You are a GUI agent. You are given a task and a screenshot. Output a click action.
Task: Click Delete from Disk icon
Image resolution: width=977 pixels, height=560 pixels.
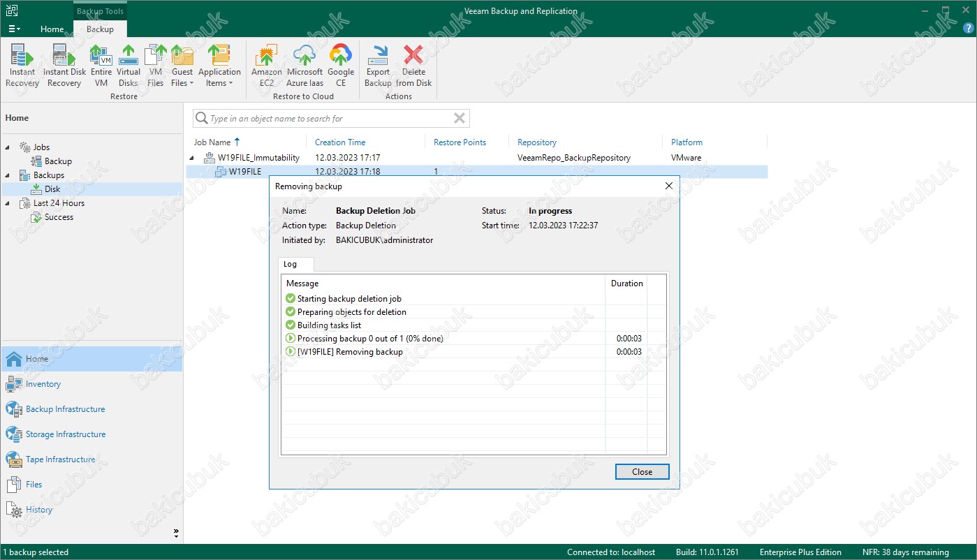click(414, 66)
